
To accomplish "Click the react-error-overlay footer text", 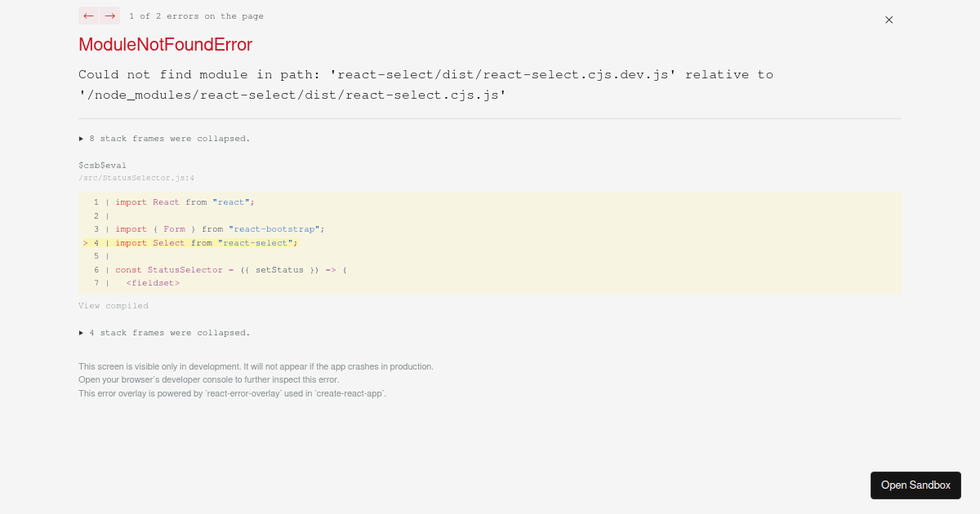I will [x=233, y=393].
